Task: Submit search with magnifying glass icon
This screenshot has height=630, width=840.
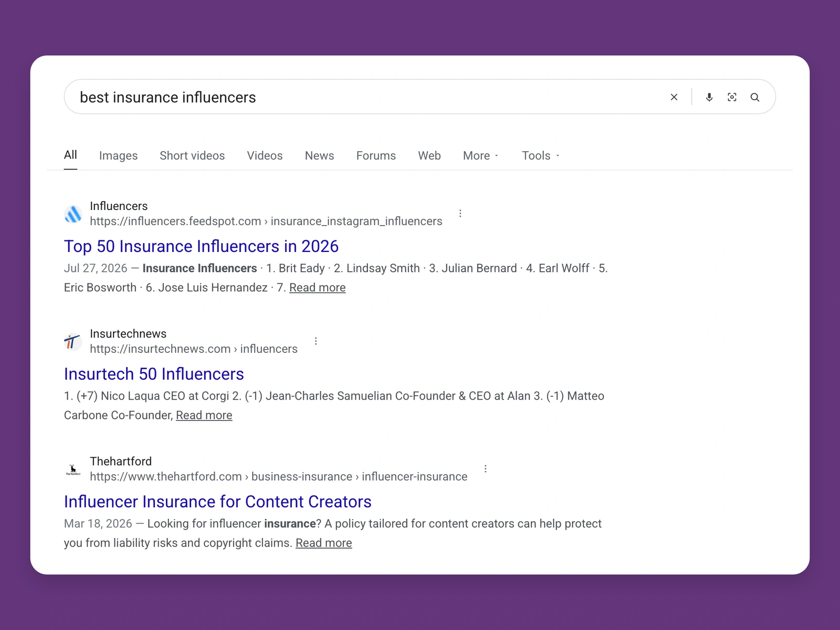Action: [x=755, y=97]
